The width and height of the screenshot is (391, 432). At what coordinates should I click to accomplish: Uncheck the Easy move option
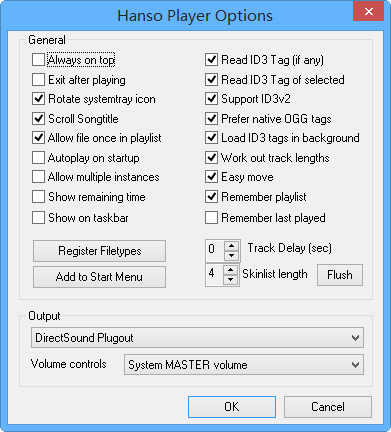click(x=211, y=177)
